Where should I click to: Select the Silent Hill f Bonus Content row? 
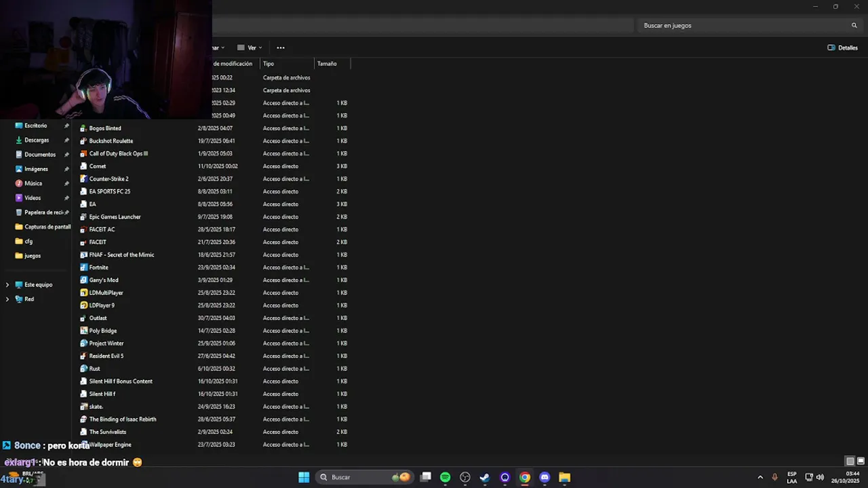pyautogui.click(x=214, y=382)
